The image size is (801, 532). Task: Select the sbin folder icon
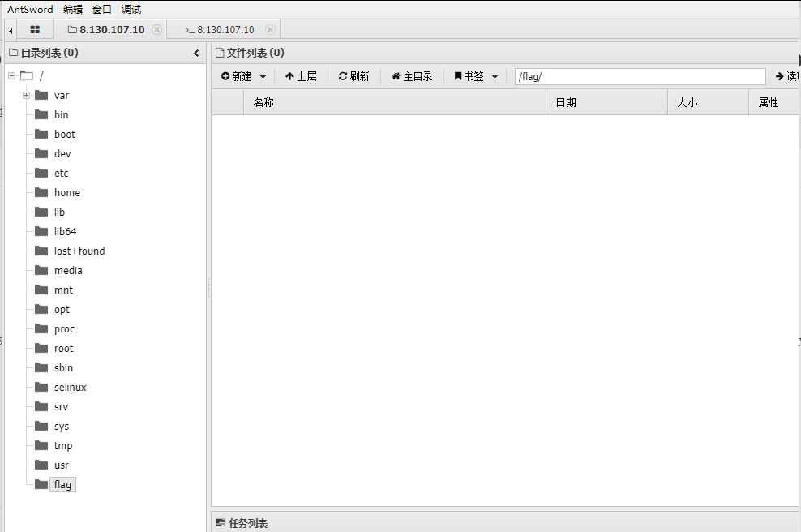point(41,367)
